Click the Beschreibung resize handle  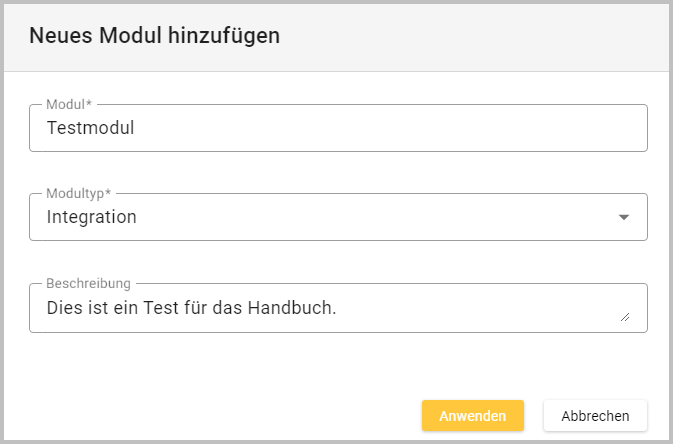coord(625,316)
